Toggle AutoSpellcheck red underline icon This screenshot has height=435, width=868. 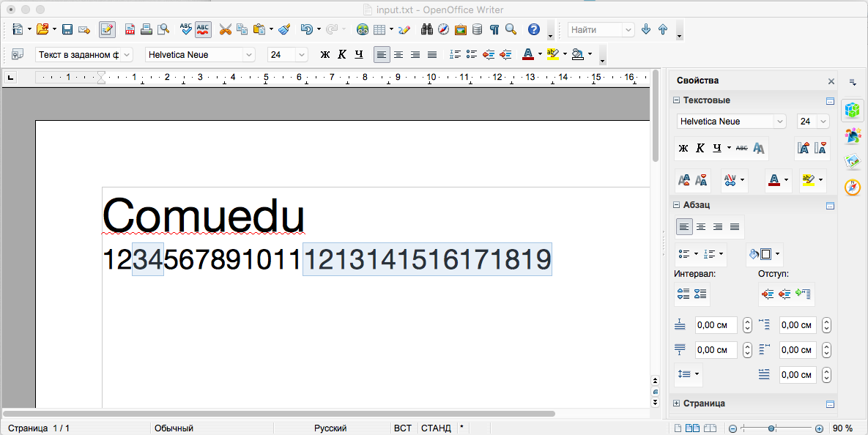[203, 29]
